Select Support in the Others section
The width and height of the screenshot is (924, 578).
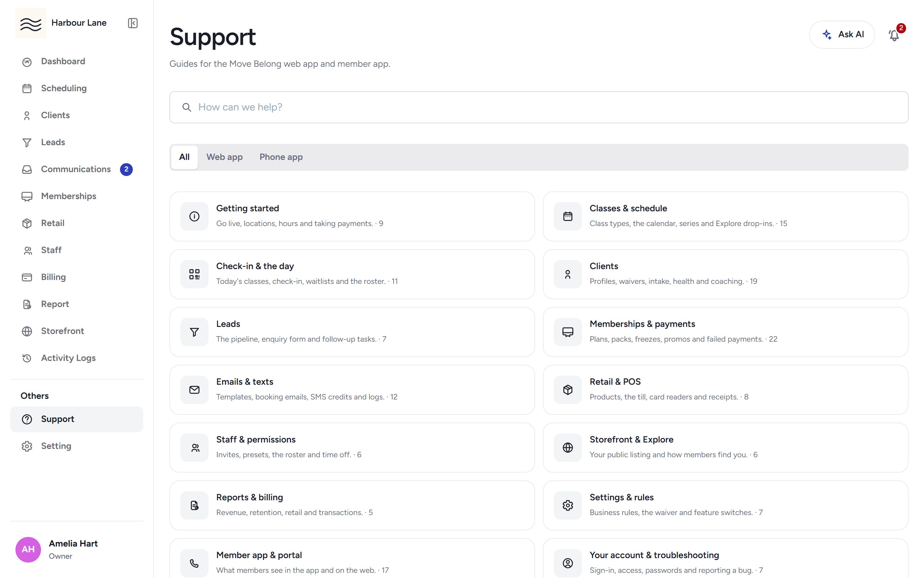click(x=77, y=419)
